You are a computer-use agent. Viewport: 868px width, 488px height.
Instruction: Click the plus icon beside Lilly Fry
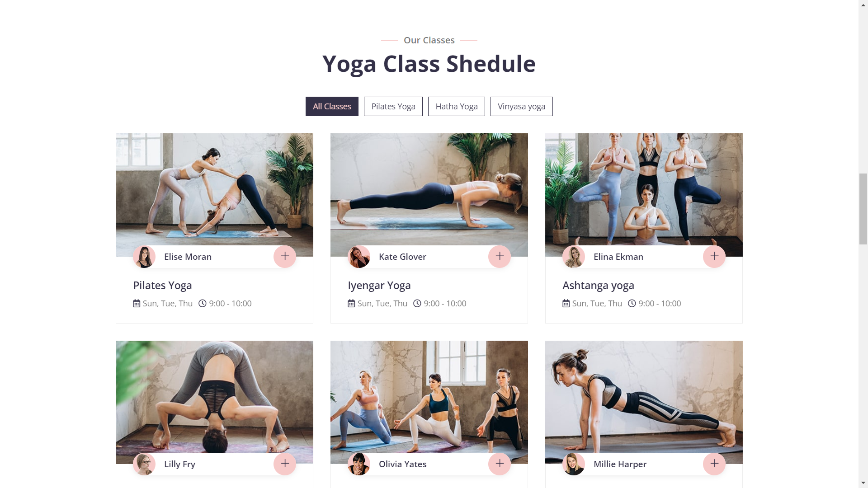coord(285,464)
